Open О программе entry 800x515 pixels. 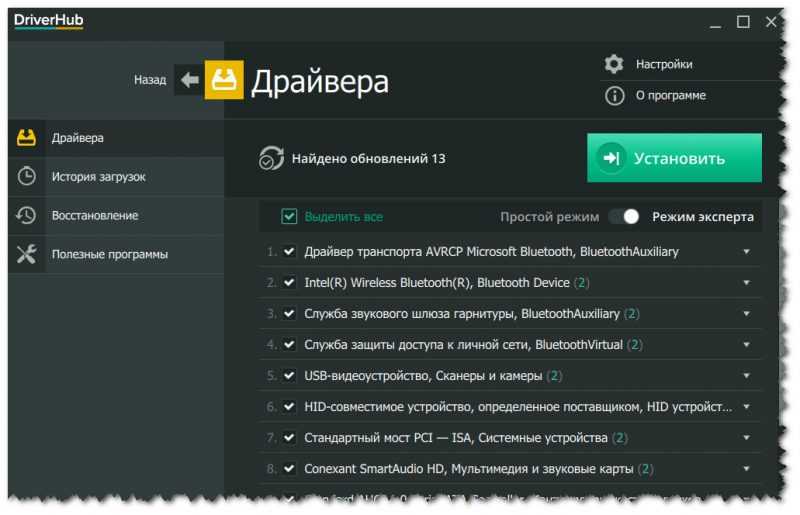(x=670, y=95)
